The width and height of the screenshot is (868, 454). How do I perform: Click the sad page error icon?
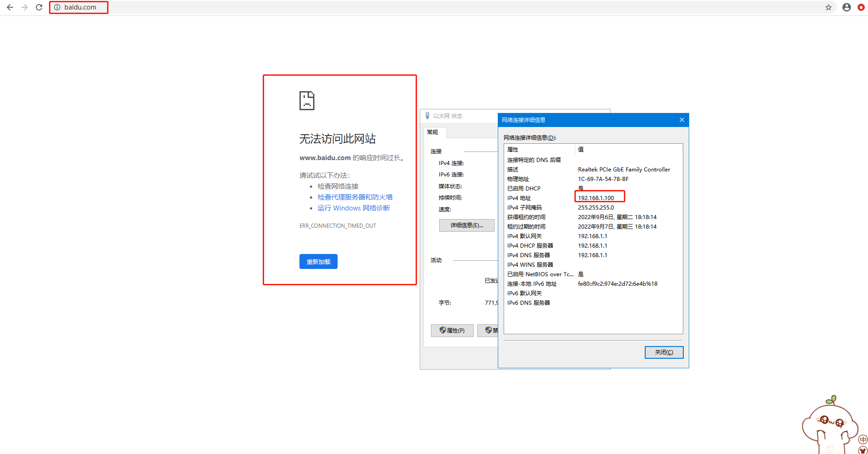[307, 101]
